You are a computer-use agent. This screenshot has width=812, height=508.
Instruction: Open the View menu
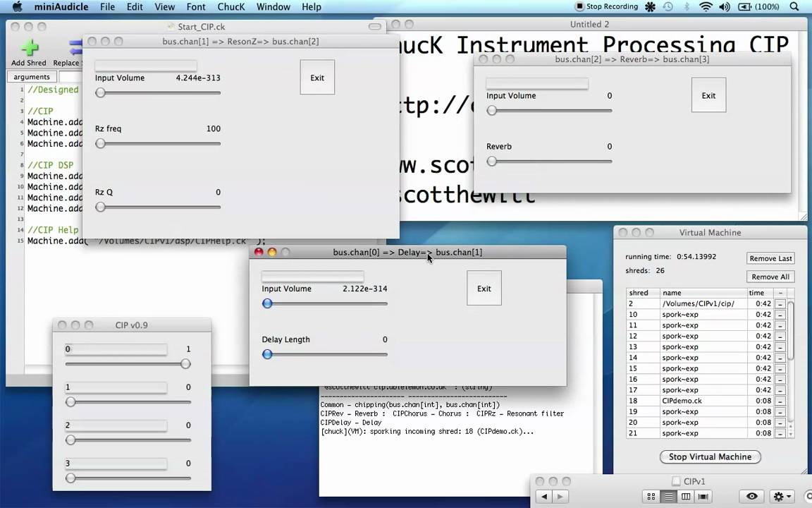(164, 7)
